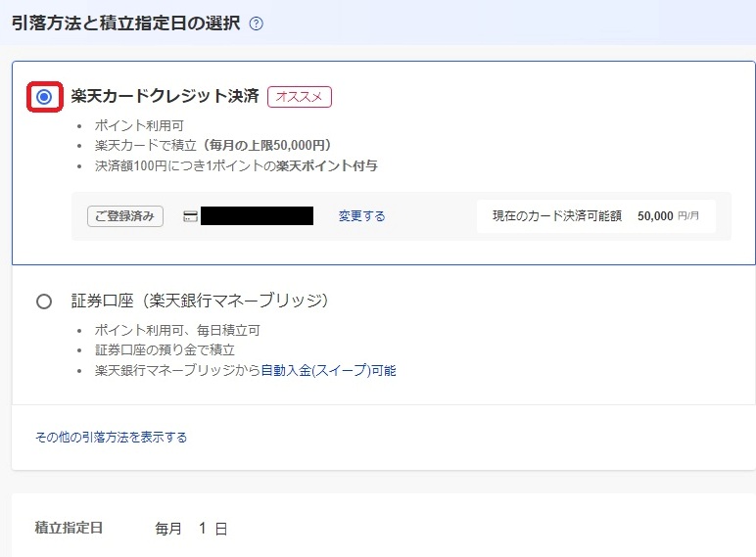Click the first ポイント利用可 bullet text
756x557 pixels.
[x=139, y=125]
